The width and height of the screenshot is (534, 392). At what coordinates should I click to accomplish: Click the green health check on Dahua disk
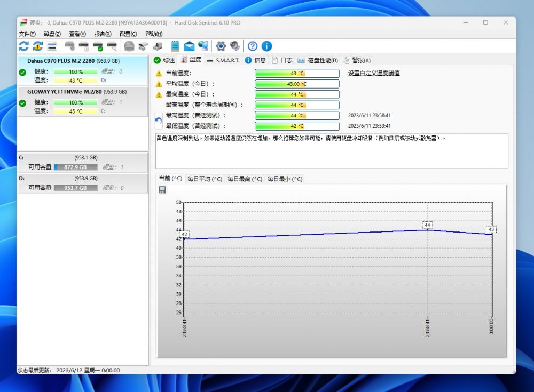[x=22, y=73]
